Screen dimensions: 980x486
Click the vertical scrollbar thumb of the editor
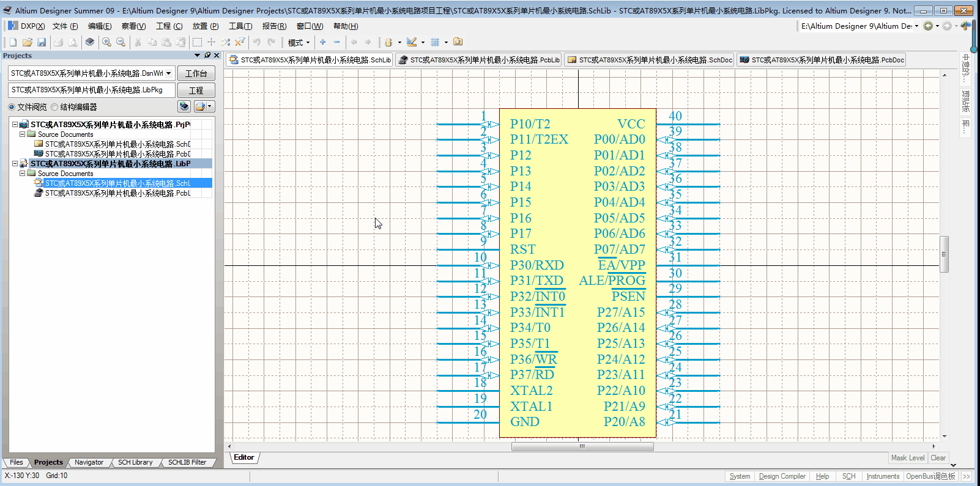(944, 254)
